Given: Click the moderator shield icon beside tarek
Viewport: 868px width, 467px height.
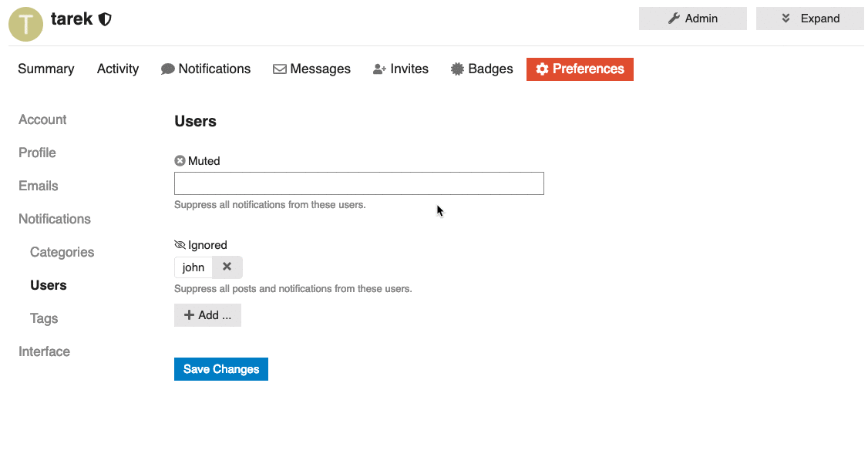Looking at the screenshot, I should [x=105, y=19].
